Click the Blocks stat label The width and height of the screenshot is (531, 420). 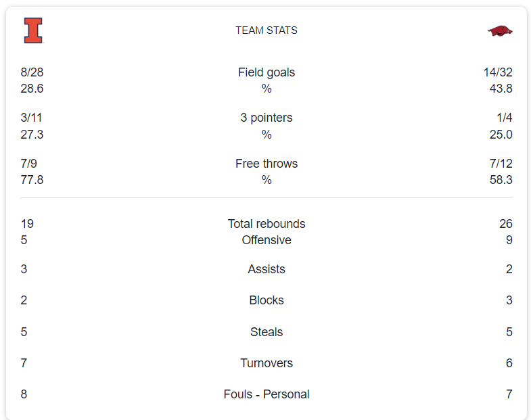tap(267, 300)
